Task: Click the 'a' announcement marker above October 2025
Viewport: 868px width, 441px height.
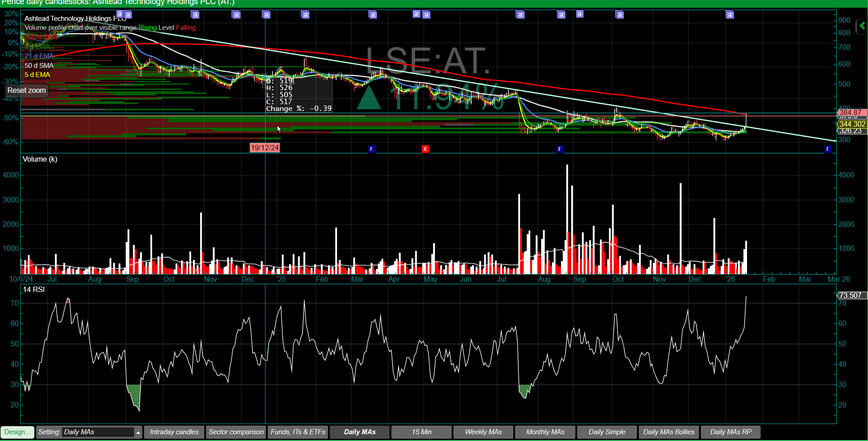Action: 620,15
